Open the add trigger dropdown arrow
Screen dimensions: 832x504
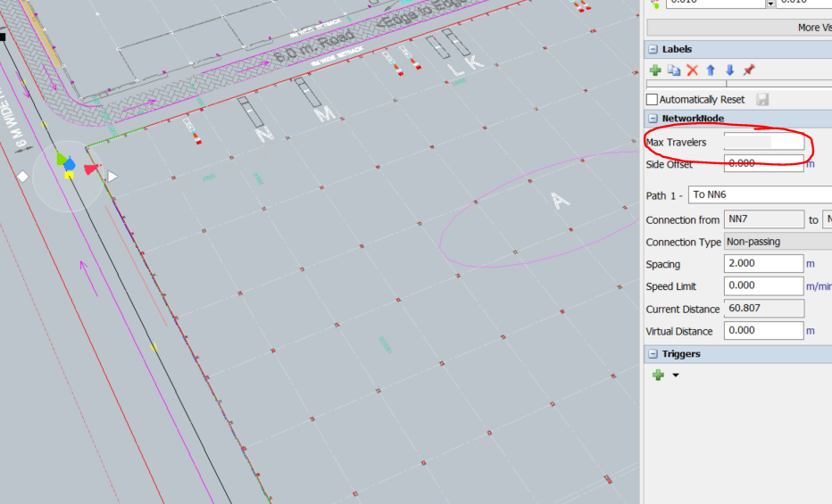tap(675, 376)
